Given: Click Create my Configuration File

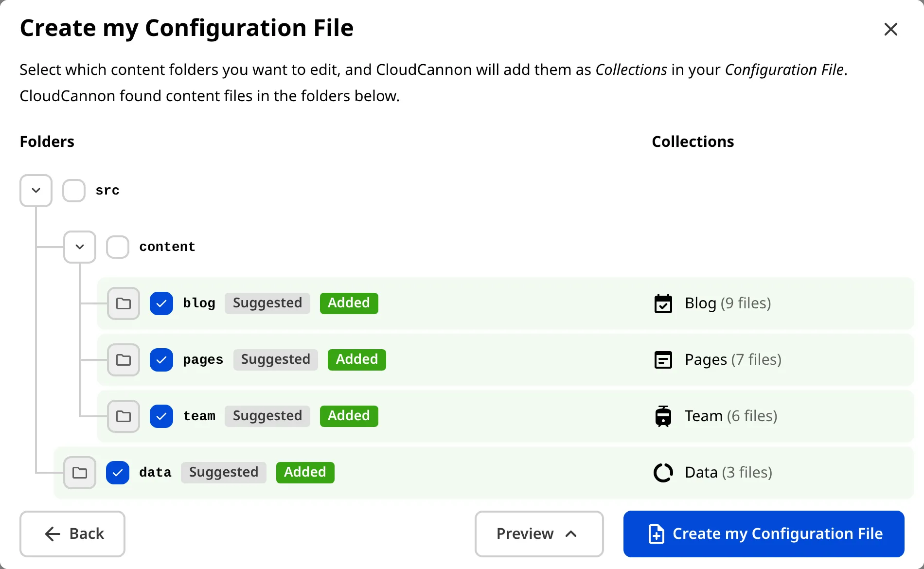Looking at the screenshot, I should point(763,533).
